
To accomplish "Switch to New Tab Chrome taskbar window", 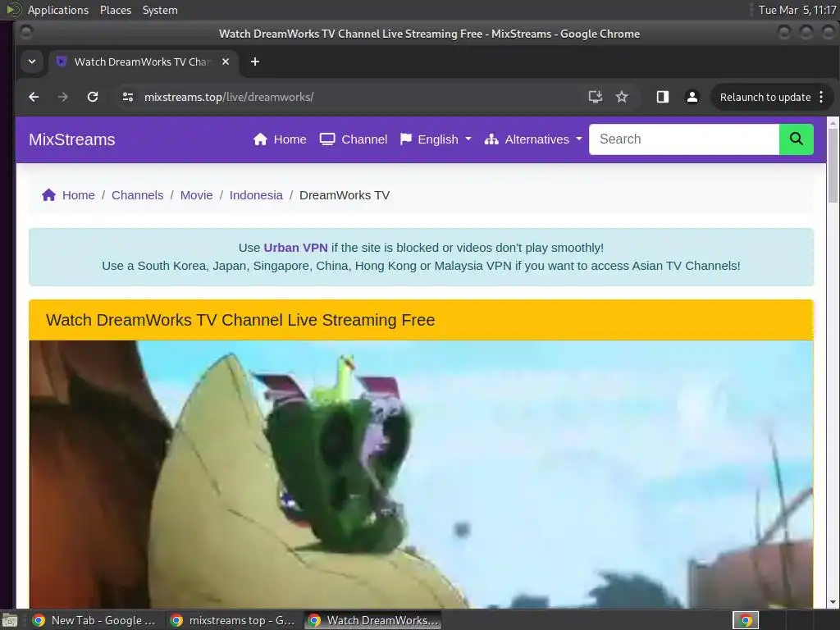I will [x=94, y=620].
